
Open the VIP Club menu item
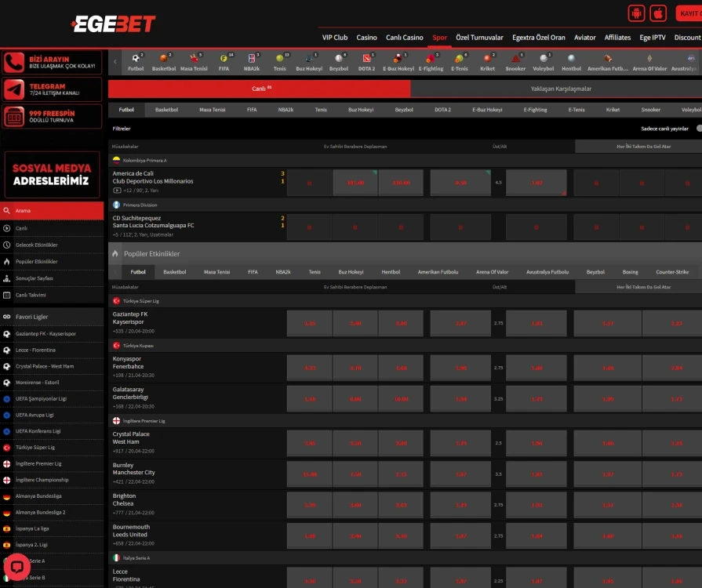(x=334, y=38)
